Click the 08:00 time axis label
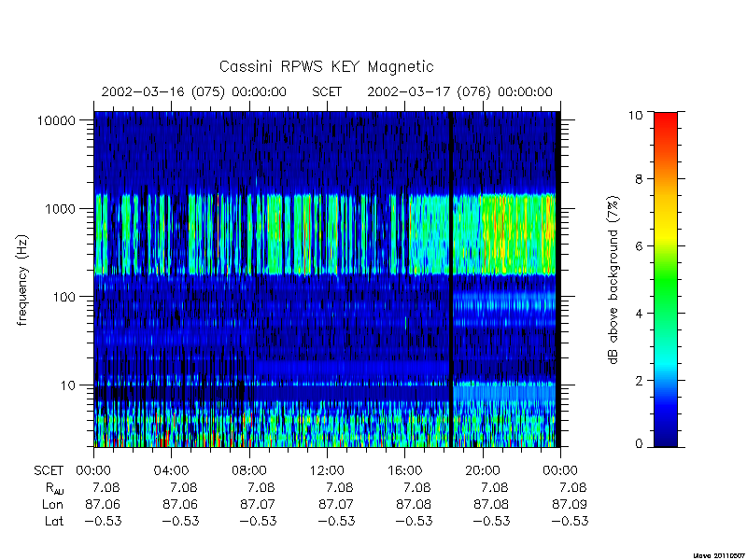This screenshot has height=560, width=747. pos(248,471)
